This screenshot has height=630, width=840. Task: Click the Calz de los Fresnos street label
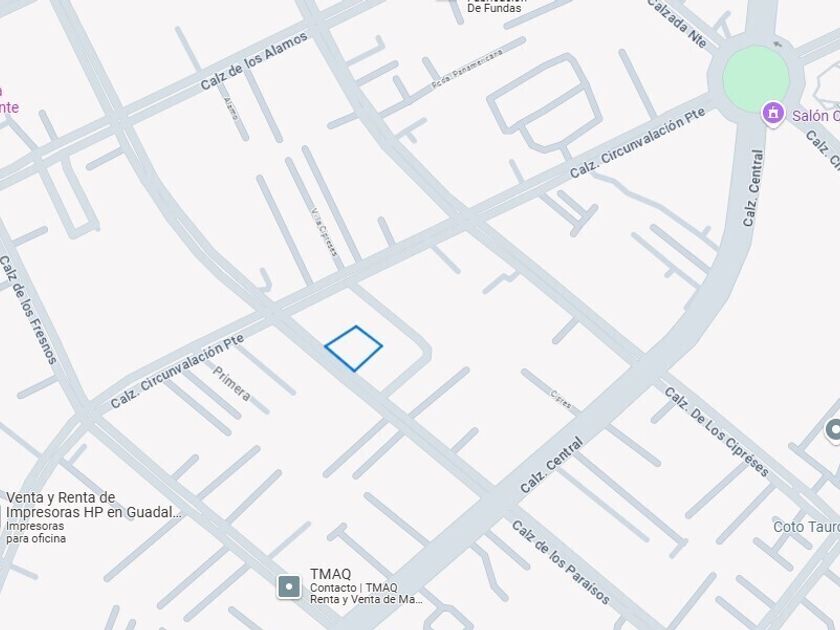pos(28,310)
